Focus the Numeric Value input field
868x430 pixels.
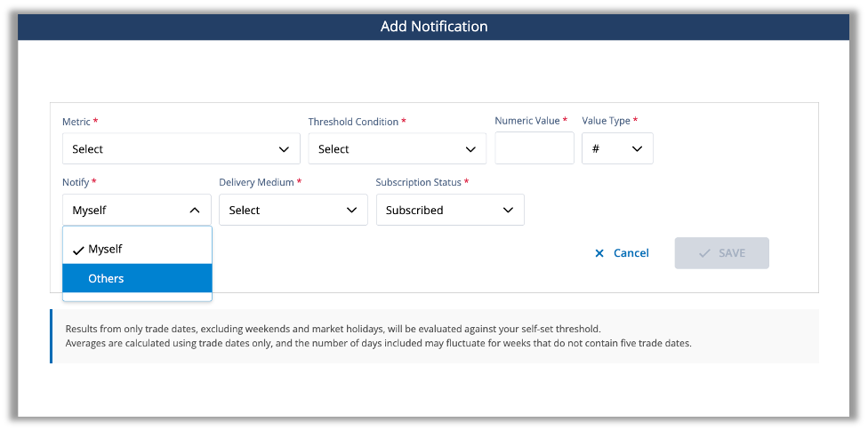(x=534, y=148)
